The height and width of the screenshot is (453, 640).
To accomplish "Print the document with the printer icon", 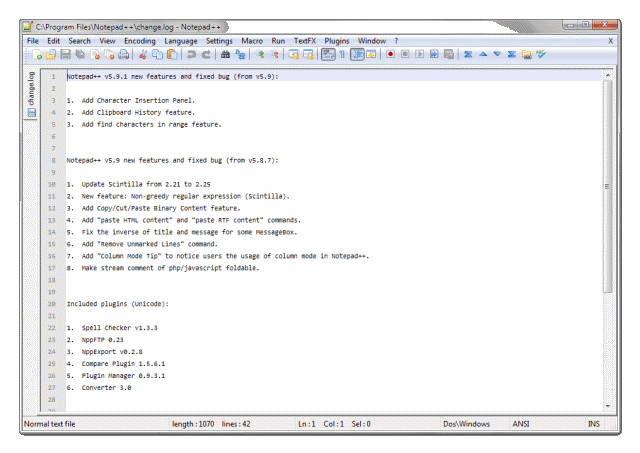I will 124,54.
